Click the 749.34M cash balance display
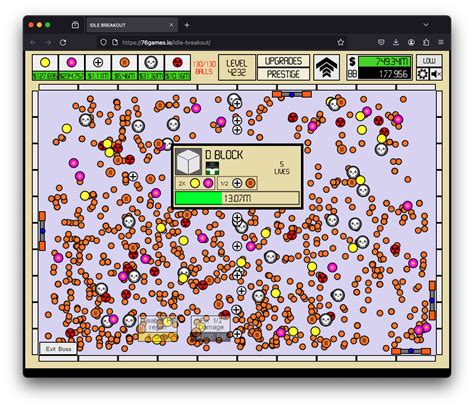 click(385, 62)
